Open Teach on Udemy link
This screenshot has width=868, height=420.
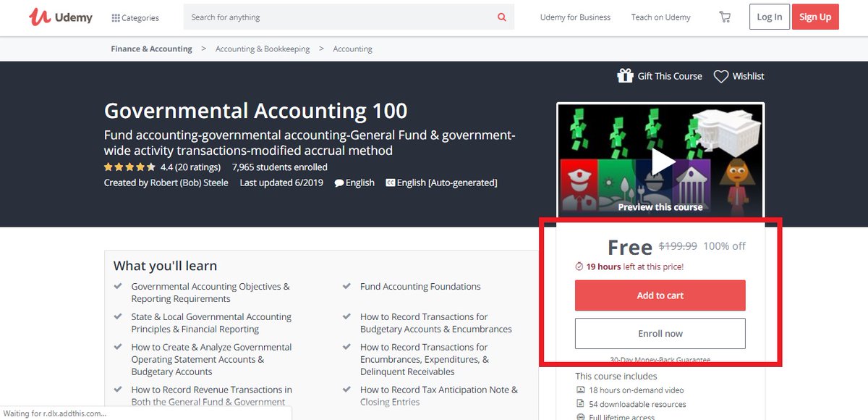coord(660,17)
